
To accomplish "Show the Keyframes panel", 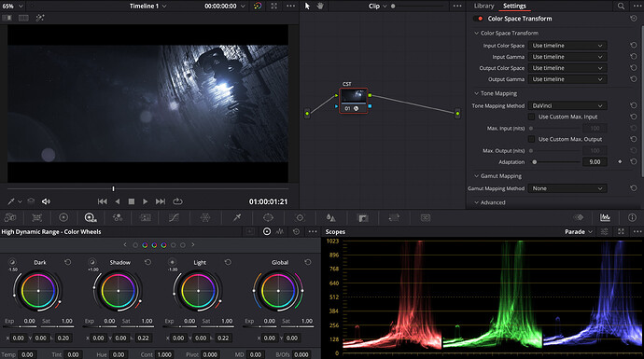I will [579, 217].
